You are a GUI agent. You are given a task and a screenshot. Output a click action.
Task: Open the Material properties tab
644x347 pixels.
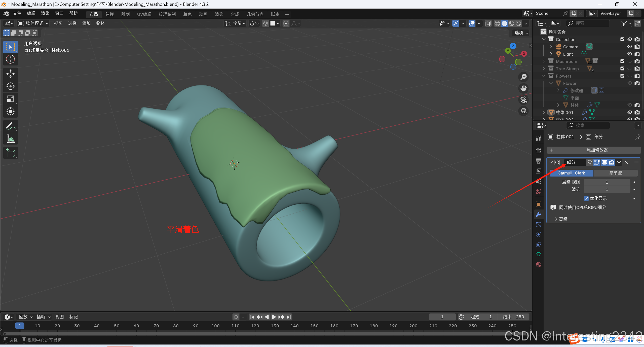click(539, 265)
